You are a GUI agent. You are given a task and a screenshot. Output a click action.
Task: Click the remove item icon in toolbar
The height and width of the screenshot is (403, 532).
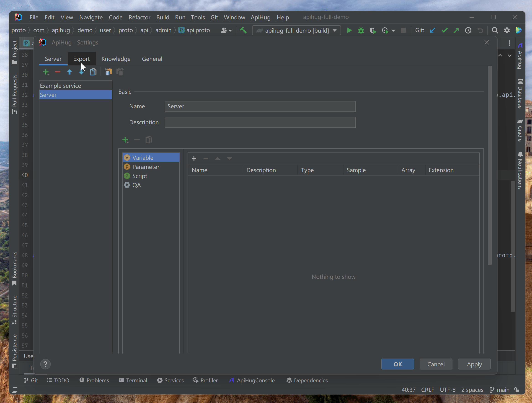click(57, 72)
